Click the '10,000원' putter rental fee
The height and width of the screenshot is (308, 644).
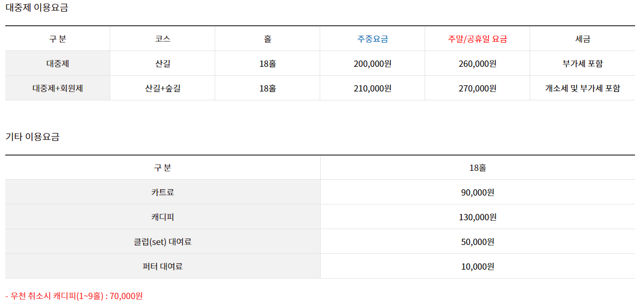tap(478, 266)
